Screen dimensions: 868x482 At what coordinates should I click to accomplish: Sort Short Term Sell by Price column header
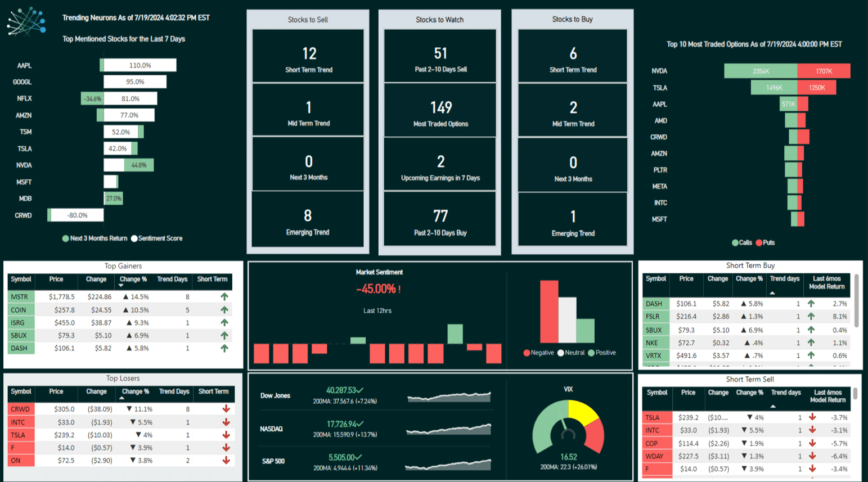click(688, 393)
